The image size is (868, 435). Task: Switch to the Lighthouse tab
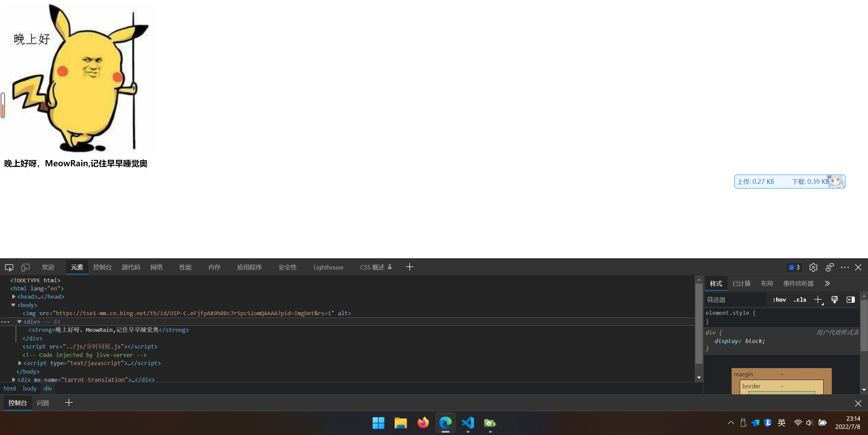click(x=328, y=267)
